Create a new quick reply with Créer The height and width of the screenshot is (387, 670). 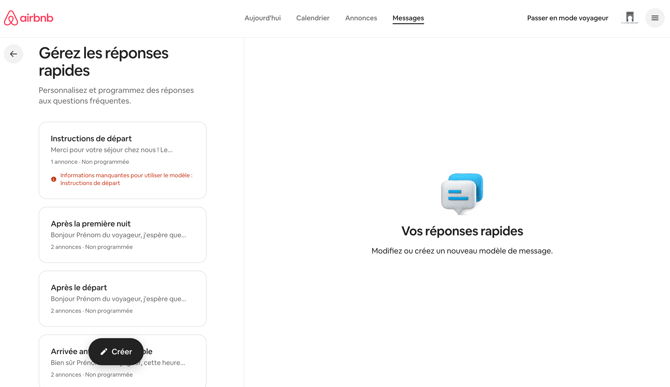tap(116, 352)
